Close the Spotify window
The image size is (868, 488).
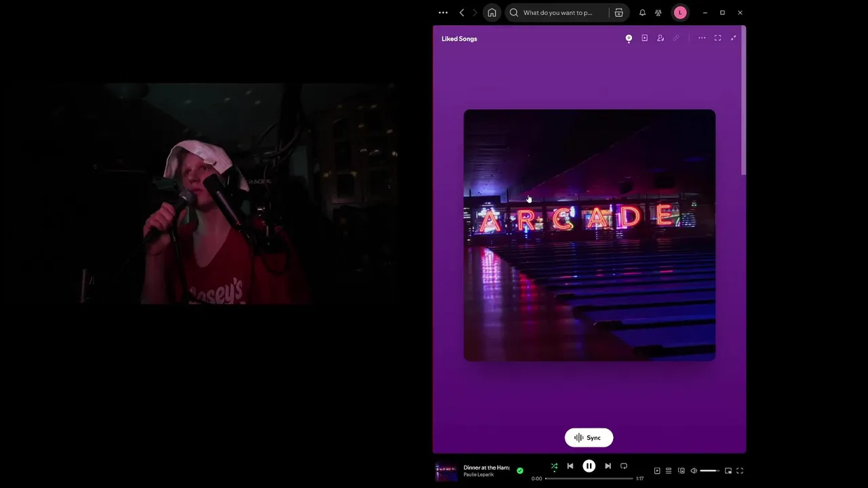coord(740,12)
